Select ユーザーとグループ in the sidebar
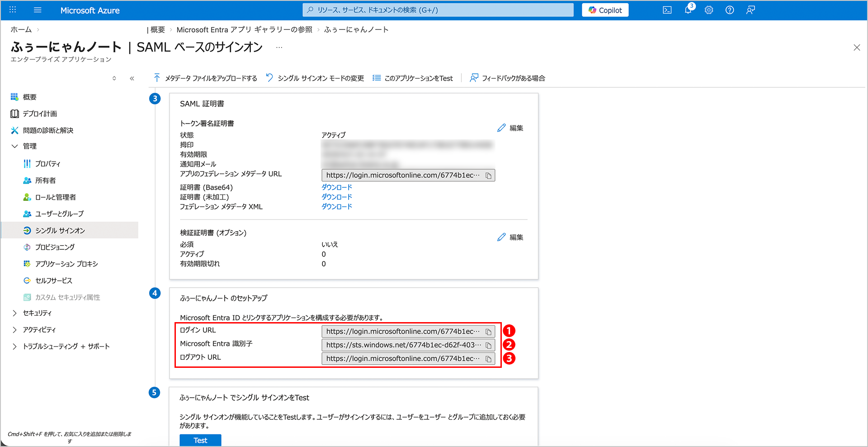The width and height of the screenshot is (868, 447). click(x=59, y=214)
